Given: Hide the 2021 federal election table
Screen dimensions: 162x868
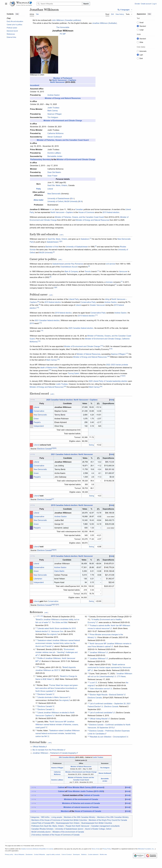Looking at the screenshot, I should (x=112, y=454).
